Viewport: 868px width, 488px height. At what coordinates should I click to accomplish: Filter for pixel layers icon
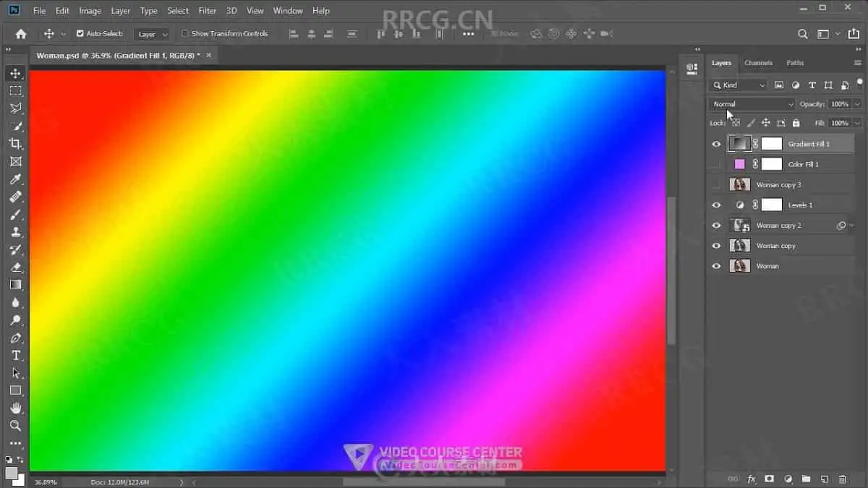click(x=779, y=85)
